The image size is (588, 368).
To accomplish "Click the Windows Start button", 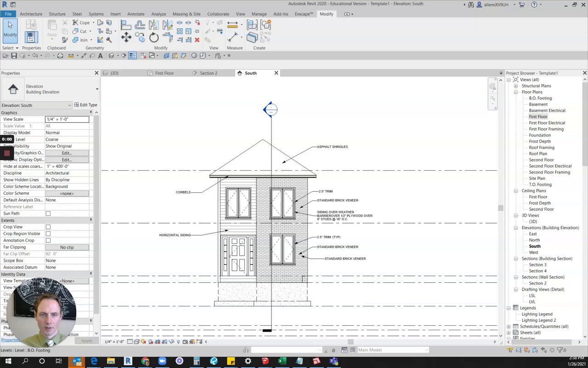I will click(x=8, y=361).
